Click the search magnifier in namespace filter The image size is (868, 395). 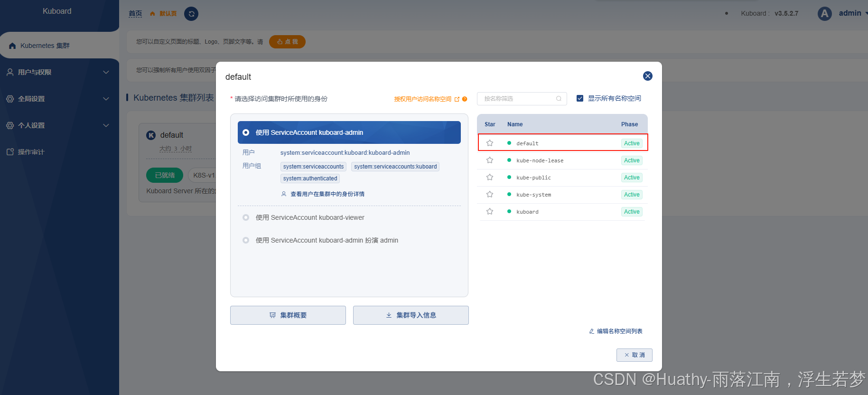point(559,99)
